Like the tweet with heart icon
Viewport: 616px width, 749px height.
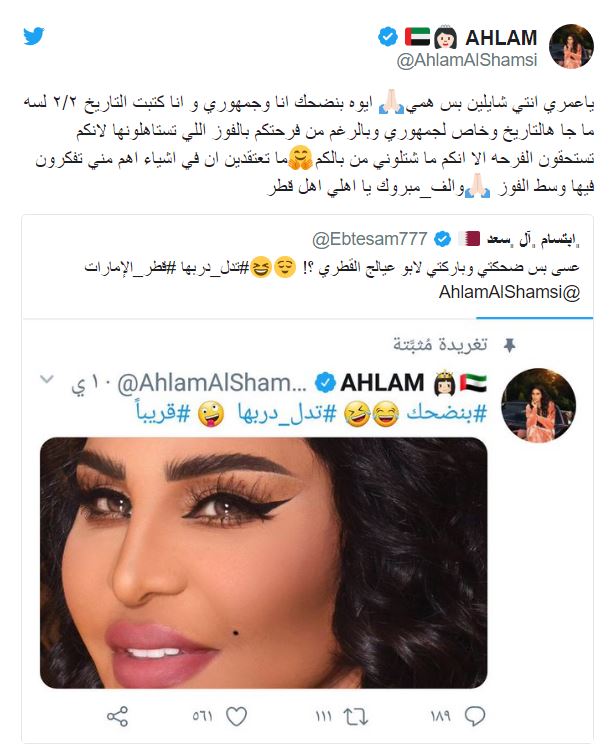236,717
